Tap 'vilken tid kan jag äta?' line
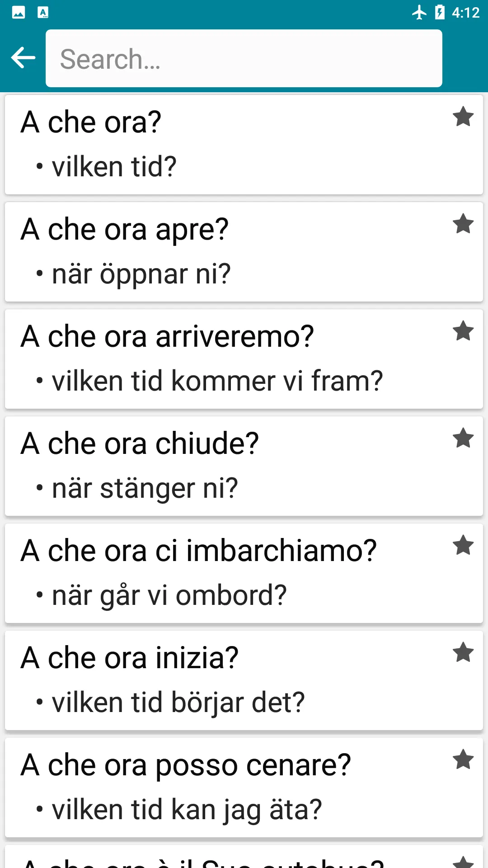The width and height of the screenshot is (488, 868). (187, 810)
